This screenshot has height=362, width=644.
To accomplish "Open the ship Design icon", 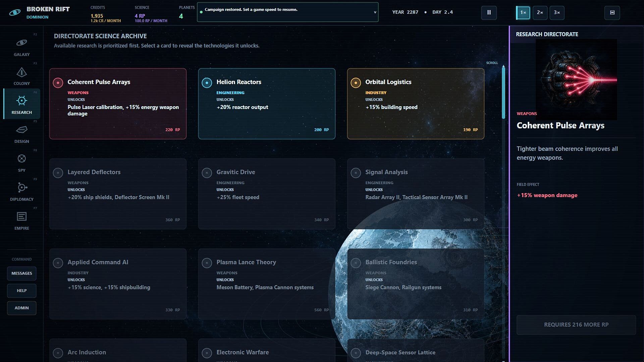I will pyautogui.click(x=21, y=129).
